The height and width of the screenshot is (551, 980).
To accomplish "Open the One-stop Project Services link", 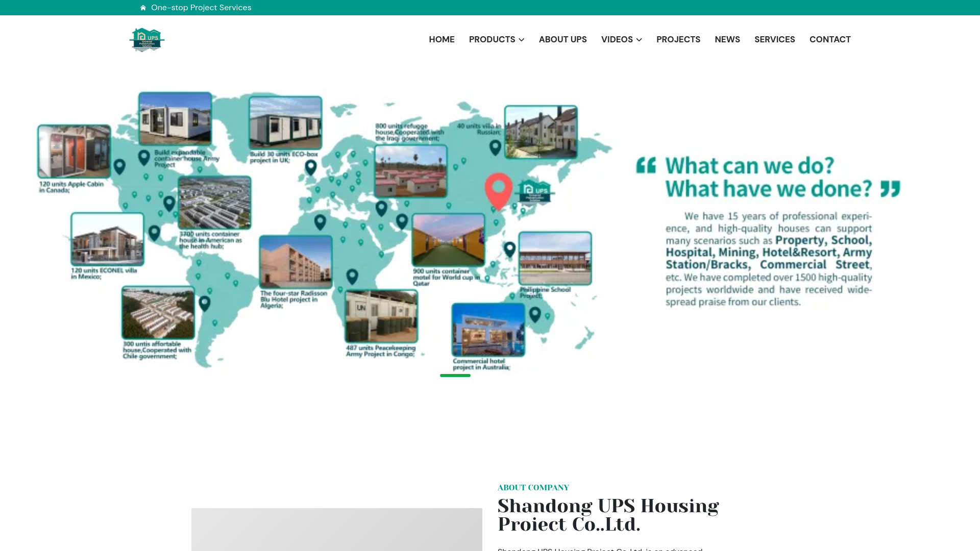I will (x=201, y=8).
